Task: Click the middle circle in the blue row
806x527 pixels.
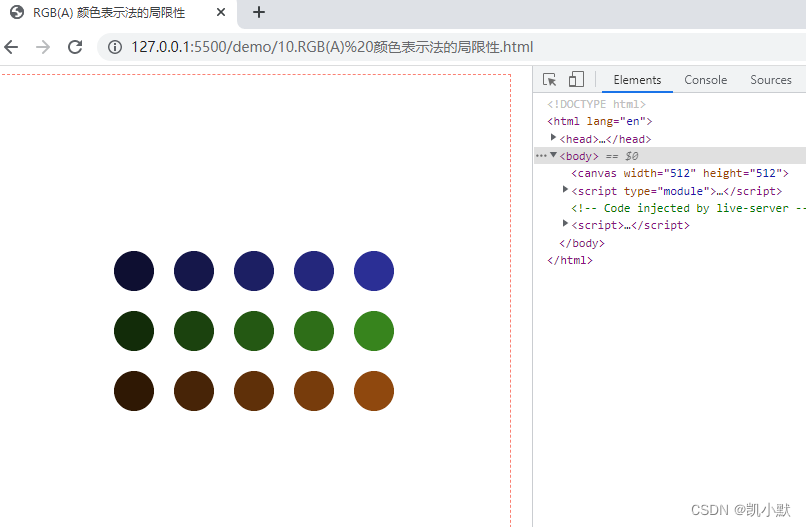Action: point(254,271)
